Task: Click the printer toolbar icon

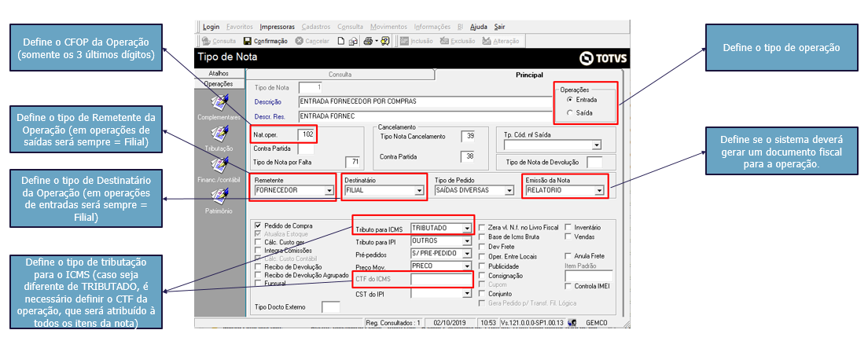Action: pos(368,41)
